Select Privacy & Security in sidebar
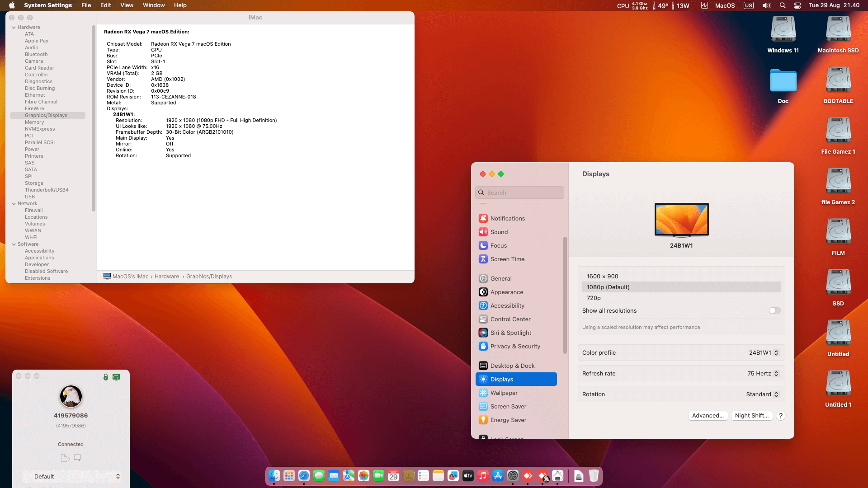 (515, 346)
